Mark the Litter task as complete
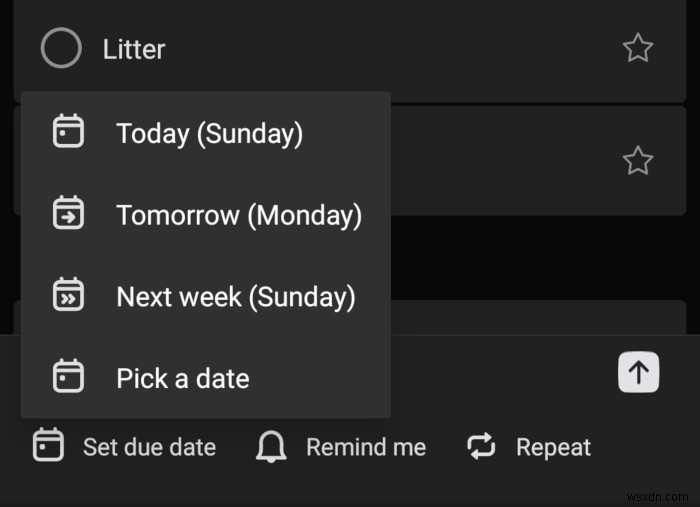 pos(61,48)
